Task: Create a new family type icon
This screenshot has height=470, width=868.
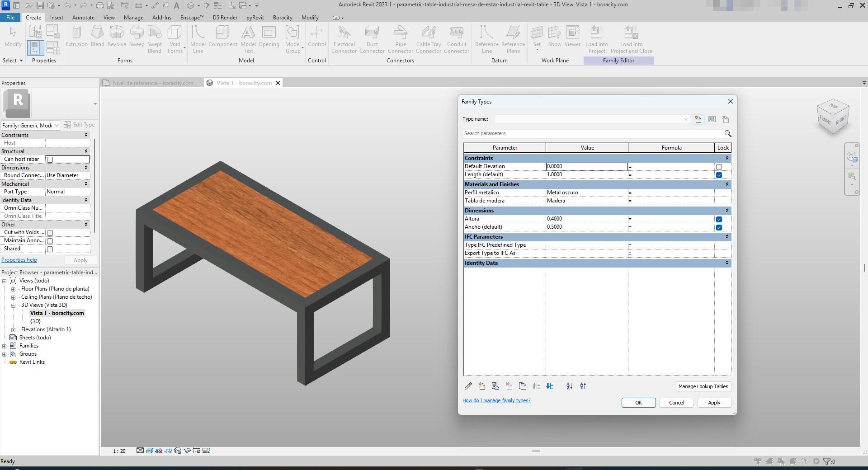Action: [698, 119]
